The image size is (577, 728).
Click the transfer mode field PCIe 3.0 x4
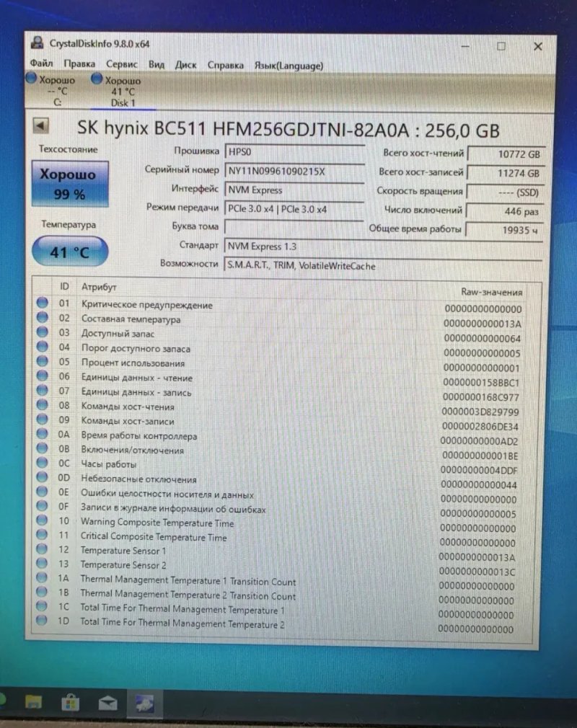(294, 209)
